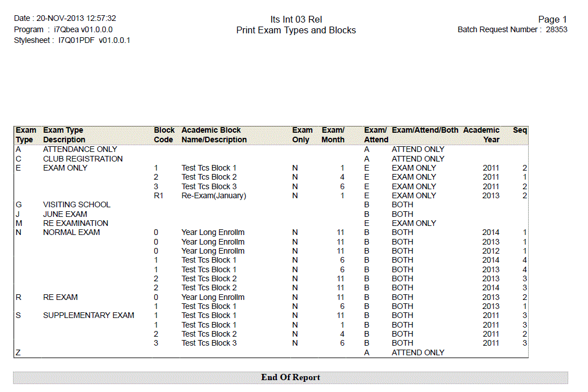Select the "Block Code" column header
588x392 pixels.
164,135
